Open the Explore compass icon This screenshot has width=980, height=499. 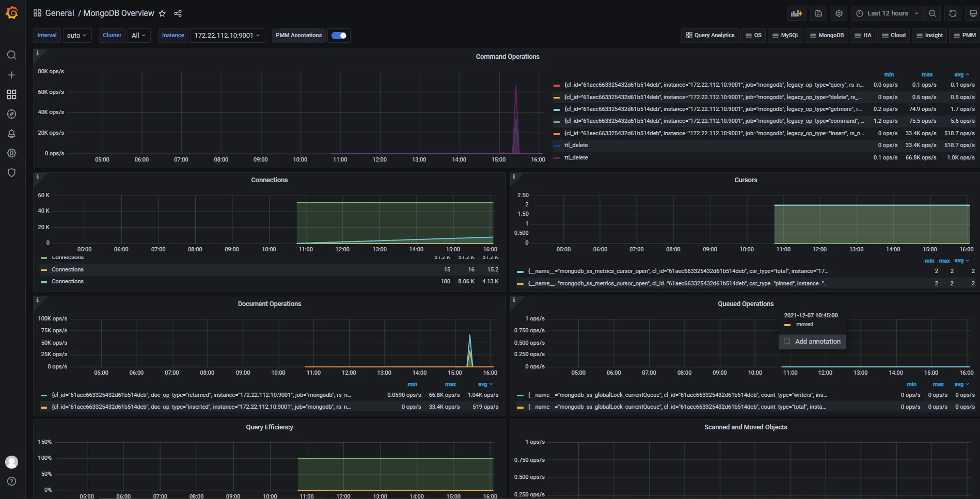(x=11, y=114)
